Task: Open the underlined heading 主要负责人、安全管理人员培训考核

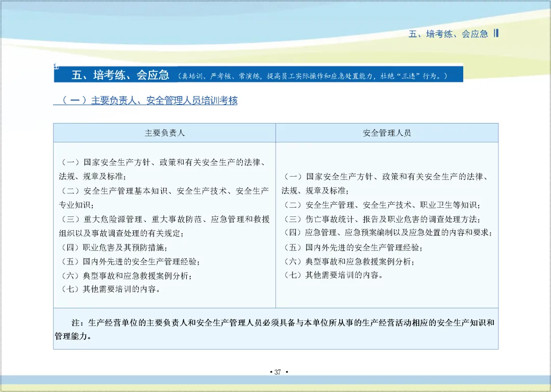Action: pos(145,101)
